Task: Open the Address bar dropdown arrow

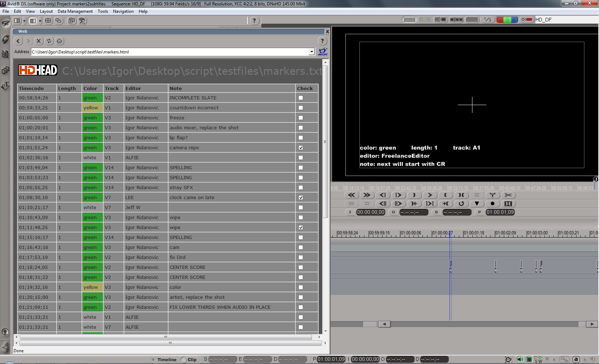Action: (x=312, y=52)
